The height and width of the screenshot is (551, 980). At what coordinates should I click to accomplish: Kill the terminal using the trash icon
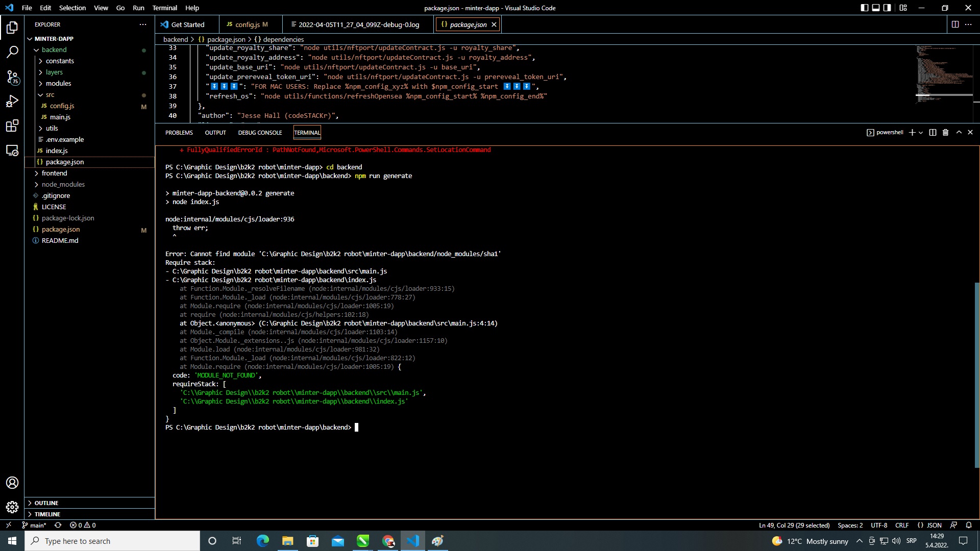945,132
